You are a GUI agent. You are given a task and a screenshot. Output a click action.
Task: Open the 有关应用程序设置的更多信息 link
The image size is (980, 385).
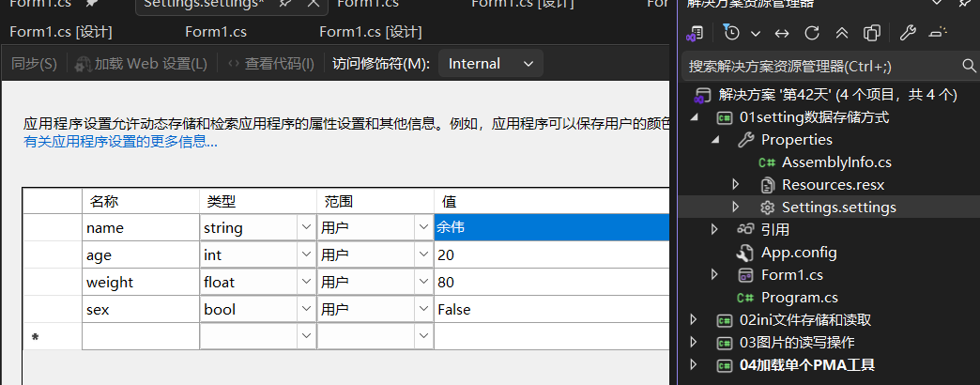[120, 142]
